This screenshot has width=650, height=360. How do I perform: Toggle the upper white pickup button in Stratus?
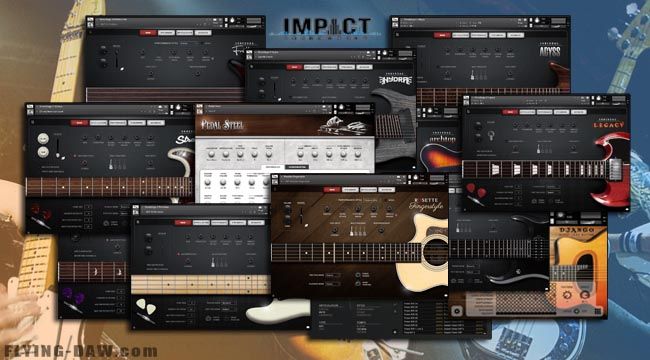click(x=43, y=139)
